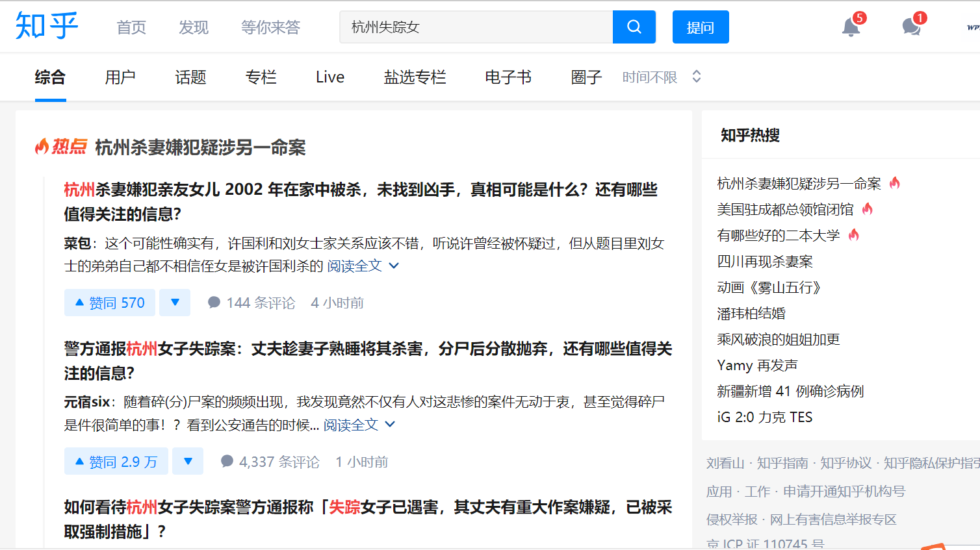Downvote the 菜包 answer
Screen dimensions: 980x550
tap(175, 303)
